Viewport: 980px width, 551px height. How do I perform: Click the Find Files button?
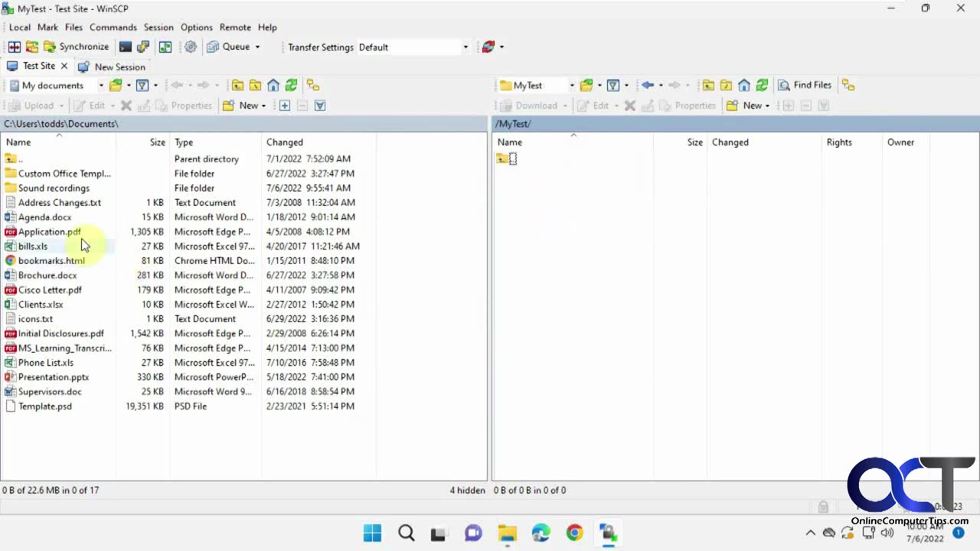(x=805, y=85)
